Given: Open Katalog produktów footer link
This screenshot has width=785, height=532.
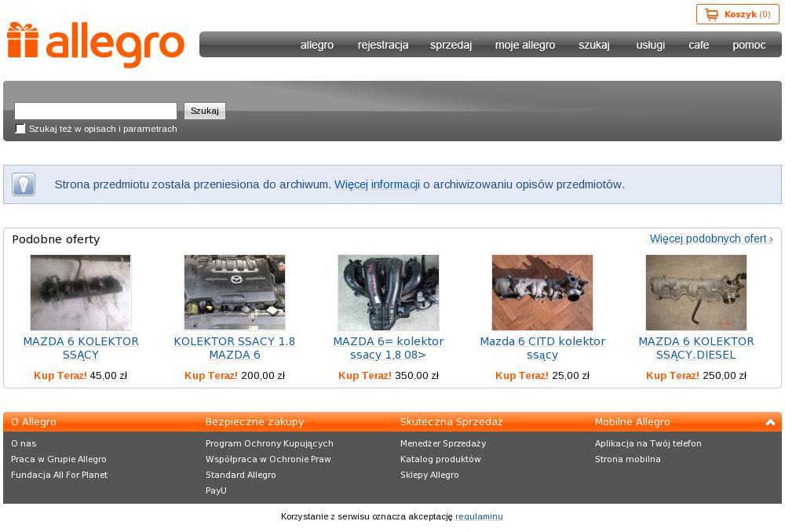Looking at the screenshot, I should pos(440,459).
